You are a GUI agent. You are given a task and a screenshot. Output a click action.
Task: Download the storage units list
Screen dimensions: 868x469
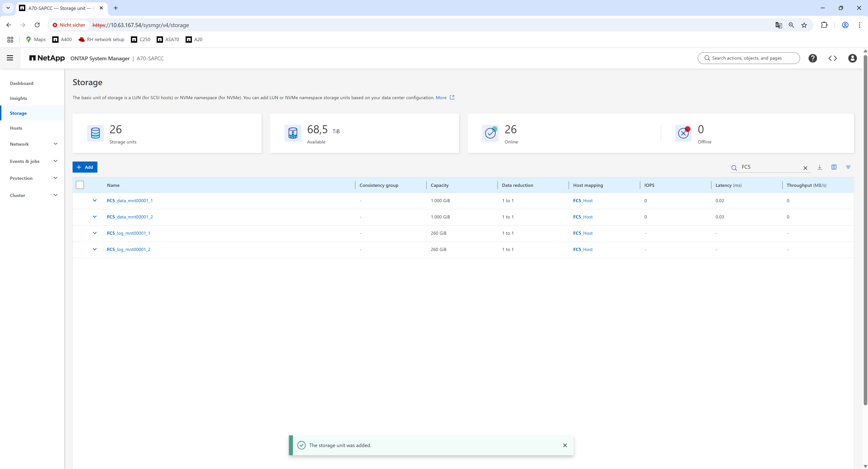[819, 167]
